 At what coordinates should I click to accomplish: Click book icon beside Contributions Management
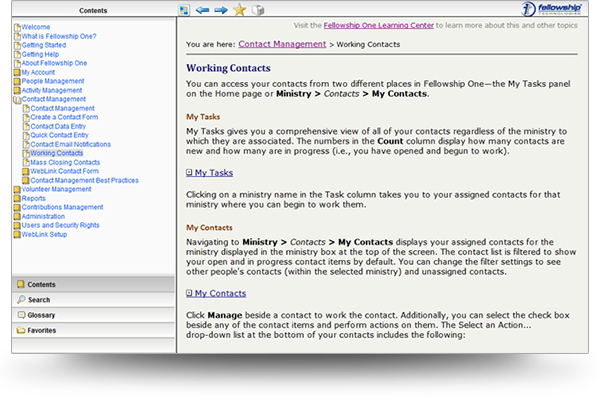coord(17,207)
